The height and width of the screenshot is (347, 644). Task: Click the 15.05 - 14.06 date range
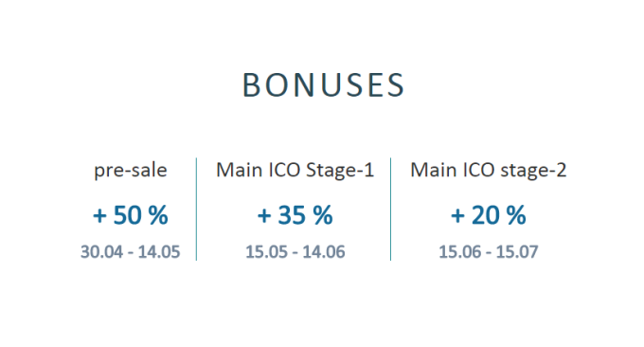click(x=295, y=251)
